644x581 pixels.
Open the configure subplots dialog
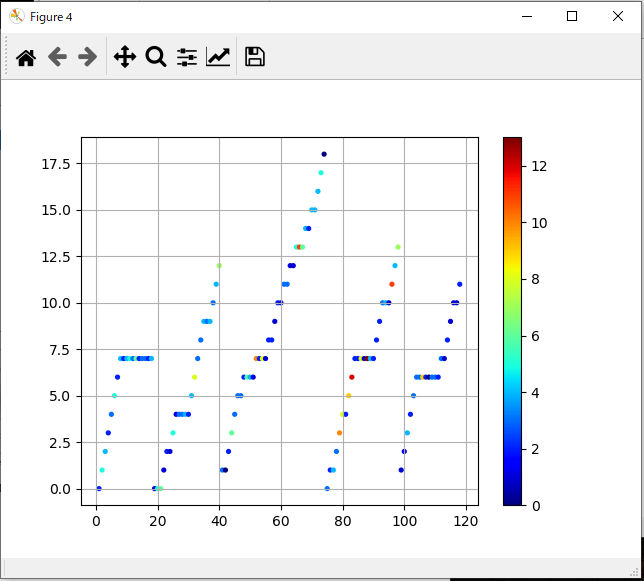[187, 57]
